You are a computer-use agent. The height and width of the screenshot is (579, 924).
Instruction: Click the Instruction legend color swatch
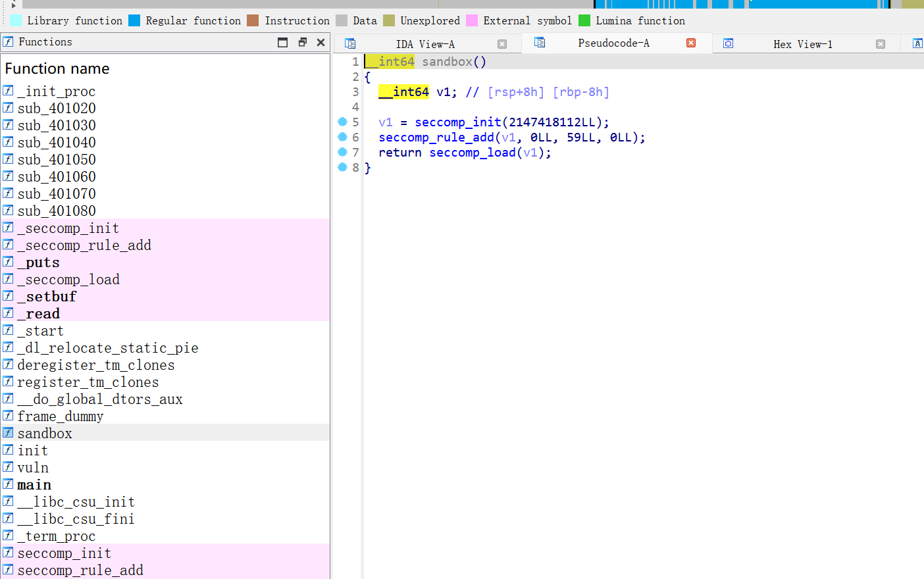tap(253, 20)
